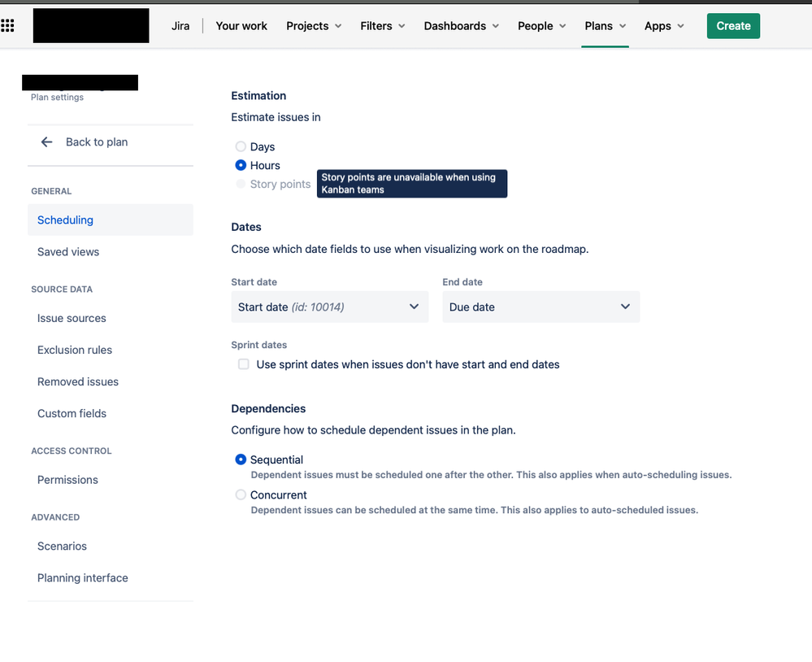This screenshot has width=812, height=662.
Task: Click the Dependencies section heading
Action: point(268,409)
